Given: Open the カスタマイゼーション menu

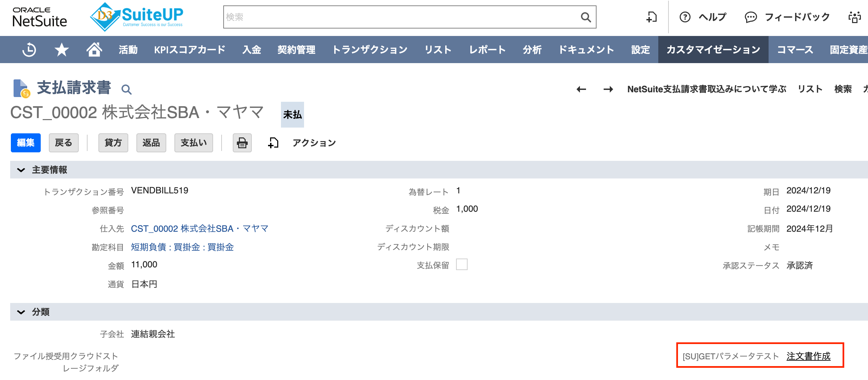Looking at the screenshot, I should [713, 50].
